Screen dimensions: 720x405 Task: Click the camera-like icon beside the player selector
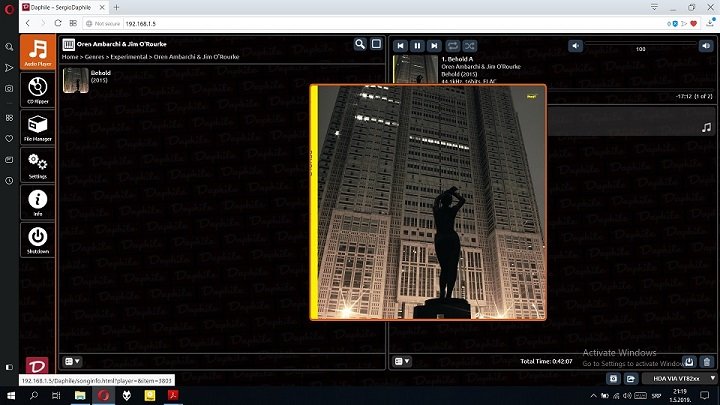pyautogui.click(x=613, y=378)
